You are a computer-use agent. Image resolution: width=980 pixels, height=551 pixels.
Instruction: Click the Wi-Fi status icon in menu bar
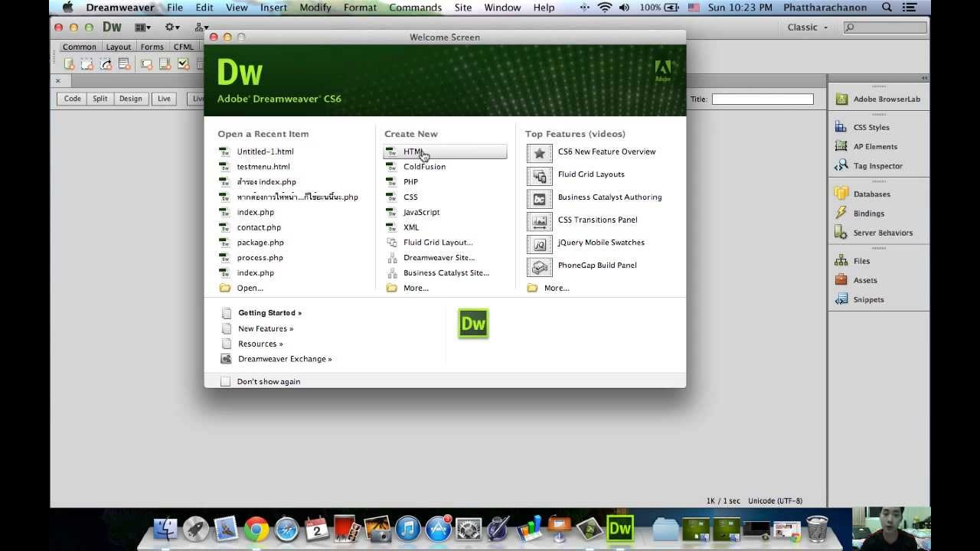coord(605,8)
